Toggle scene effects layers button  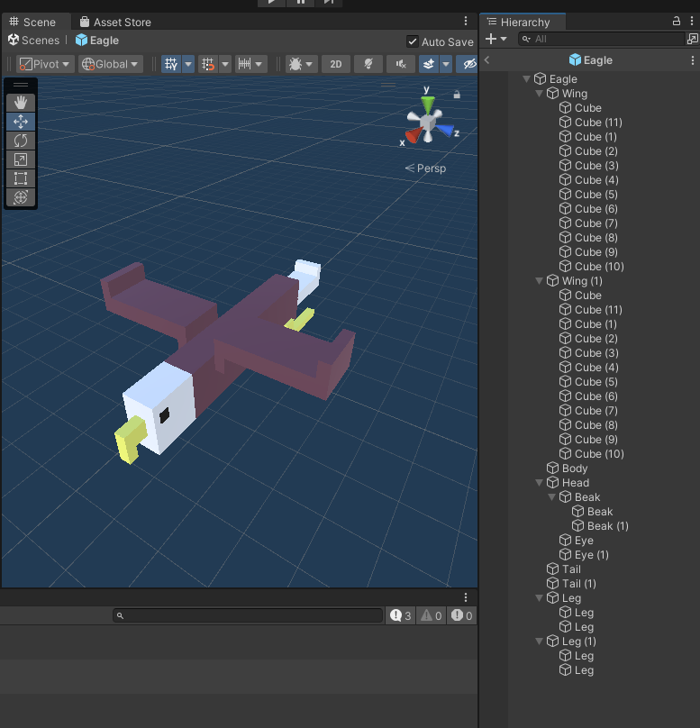point(429,64)
